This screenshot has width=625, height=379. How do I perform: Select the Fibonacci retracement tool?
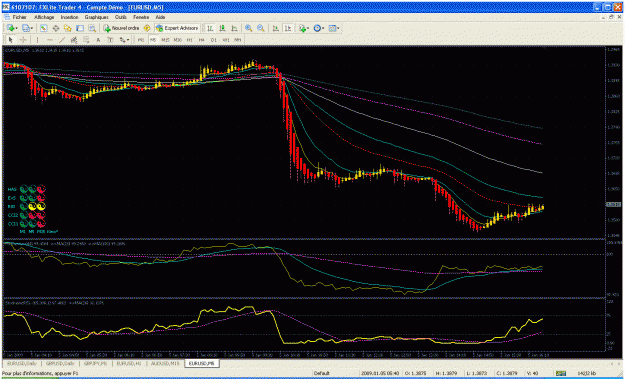click(x=86, y=40)
